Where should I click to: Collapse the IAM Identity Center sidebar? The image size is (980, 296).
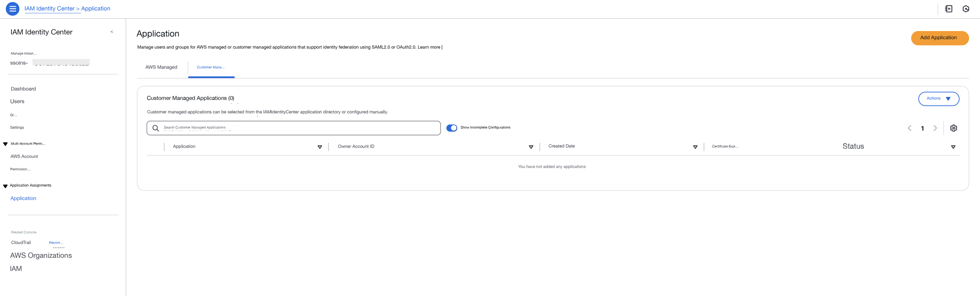[111, 32]
